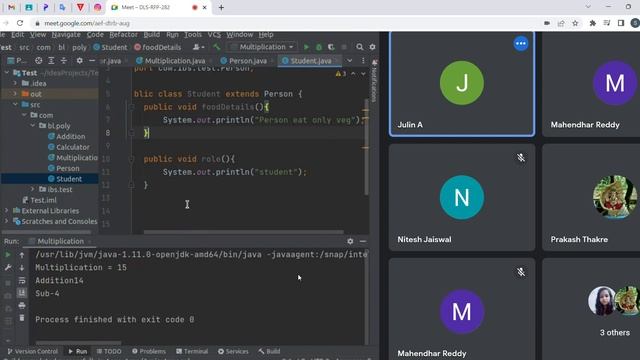Collapse the com package
Viewport: 640px width, 360px height.
coord(24,115)
